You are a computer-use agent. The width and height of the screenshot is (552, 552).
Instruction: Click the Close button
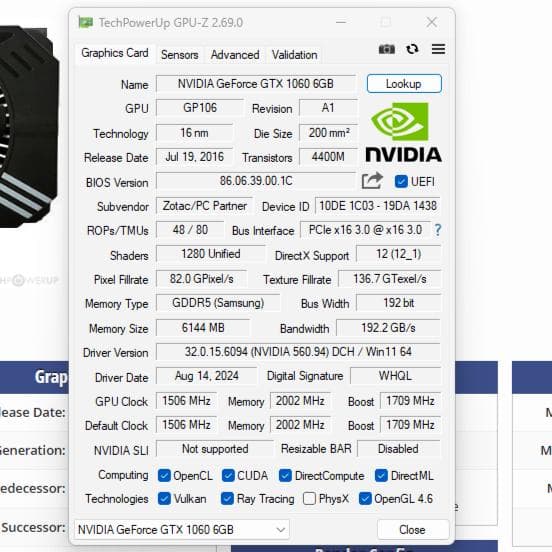click(x=413, y=529)
